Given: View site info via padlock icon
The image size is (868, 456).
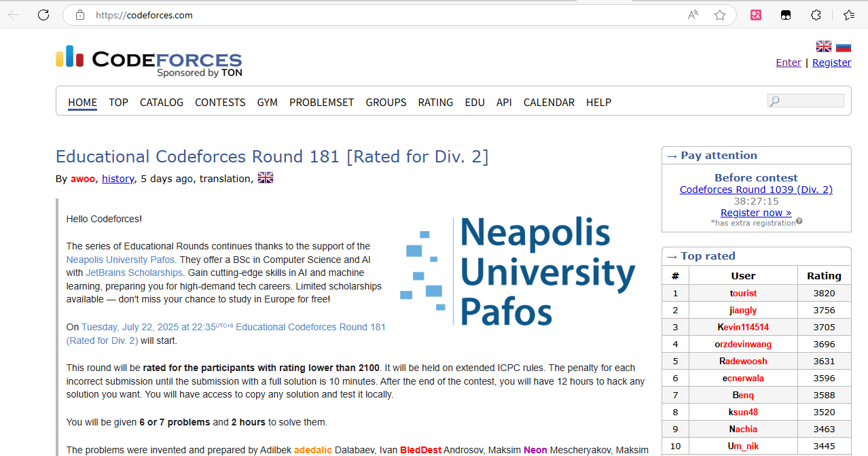Looking at the screenshot, I should point(80,15).
